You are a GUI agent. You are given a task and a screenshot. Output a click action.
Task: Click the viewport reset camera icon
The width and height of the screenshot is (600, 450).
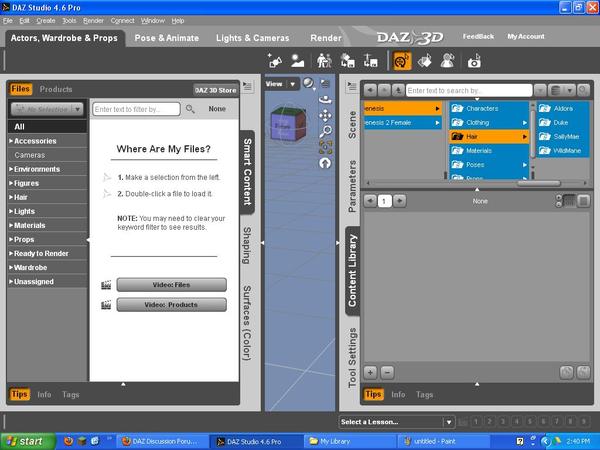pyautogui.click(x=325, y=163)
